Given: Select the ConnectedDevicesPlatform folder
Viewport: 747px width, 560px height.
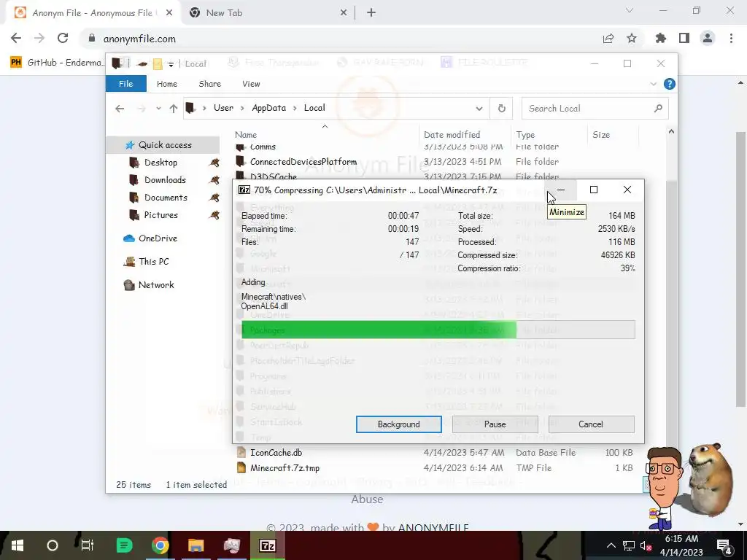Looking at the screenshot, I should 303,162.
